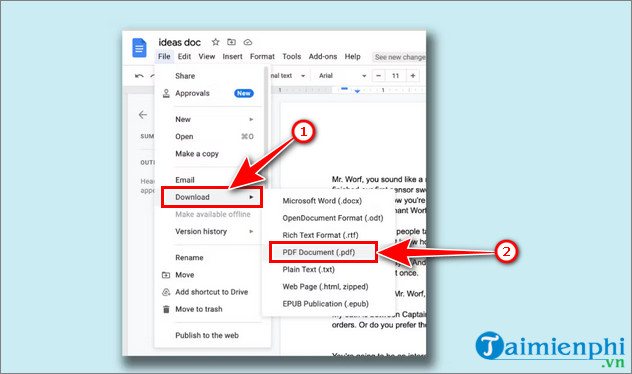
Task: Select Make available offline
Action: point(212,214)
